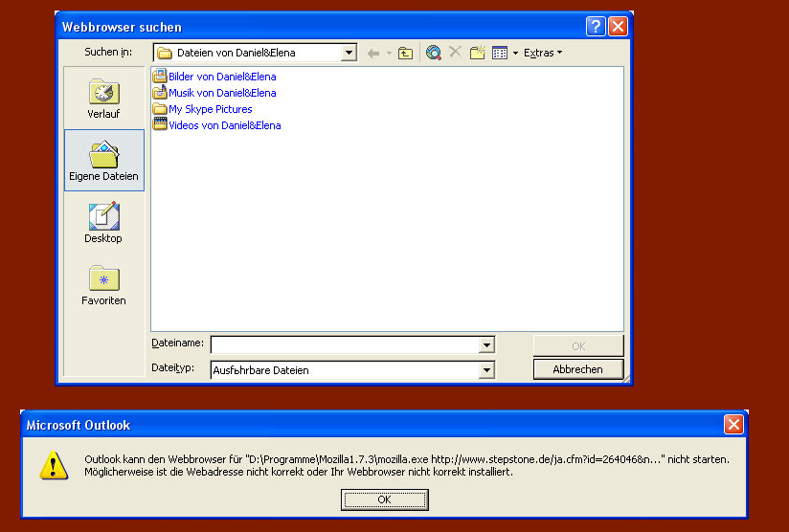Image resolution: width=789 pixels, height=532 pixels.
Task: Click the Musik von Daniel&Elena folder icon
Action: pyautogui.click(x=160, y=92)
